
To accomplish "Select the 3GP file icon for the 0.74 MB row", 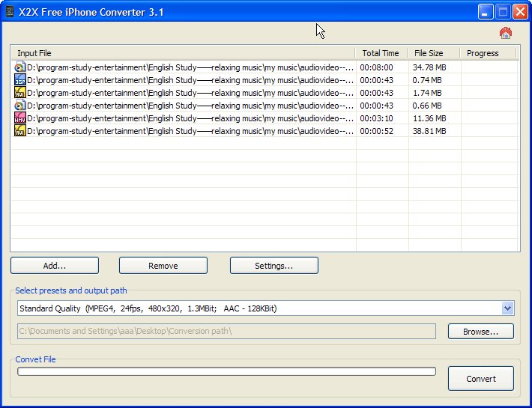I will (x=20, y=79).
